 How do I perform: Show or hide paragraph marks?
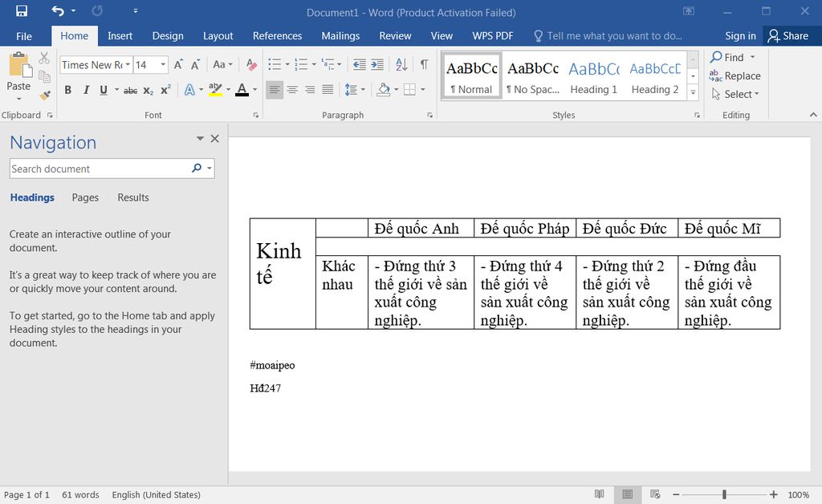point(424,64)
